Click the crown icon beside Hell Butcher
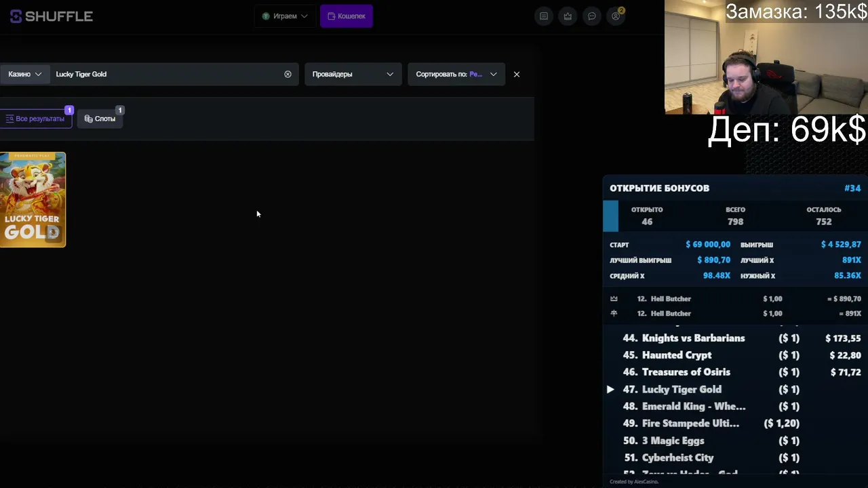Image resolution: width=868 pixels, height=488 pixels. coord(614,299)
